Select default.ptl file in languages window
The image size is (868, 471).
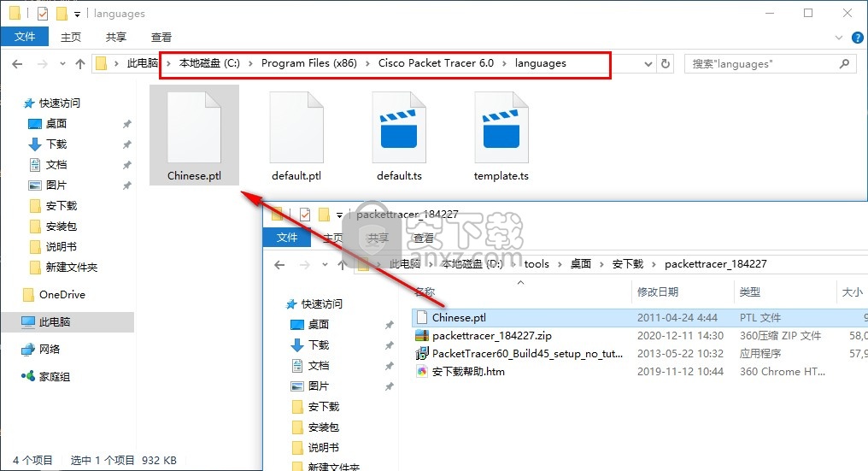point(296,136)
